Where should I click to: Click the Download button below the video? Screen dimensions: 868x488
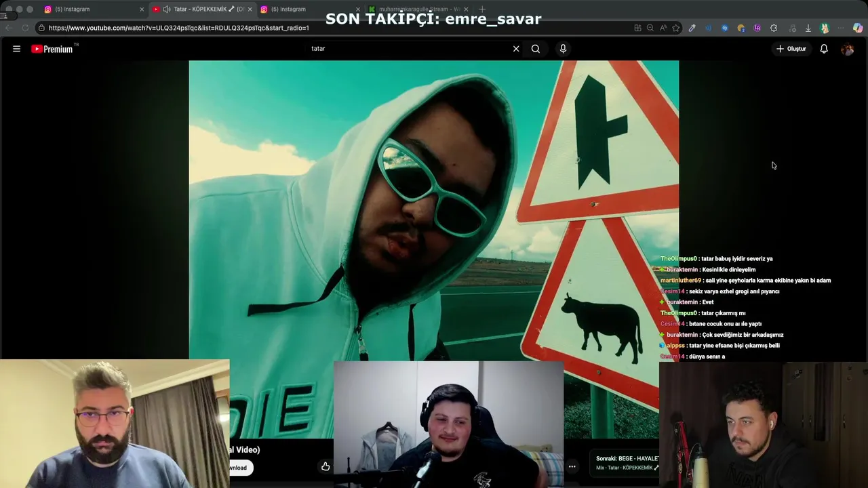pyautogui.click(x=241, y=468)
